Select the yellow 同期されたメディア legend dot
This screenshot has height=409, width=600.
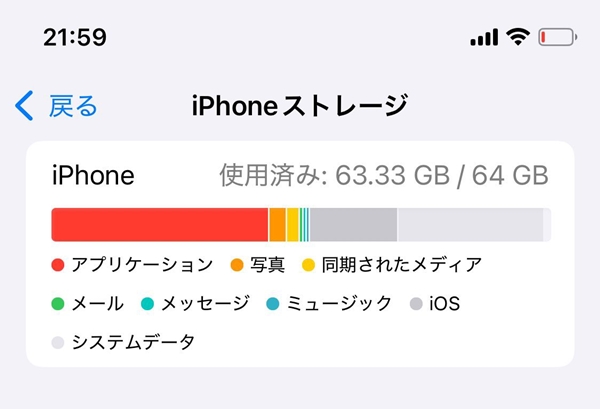(308, 265)
